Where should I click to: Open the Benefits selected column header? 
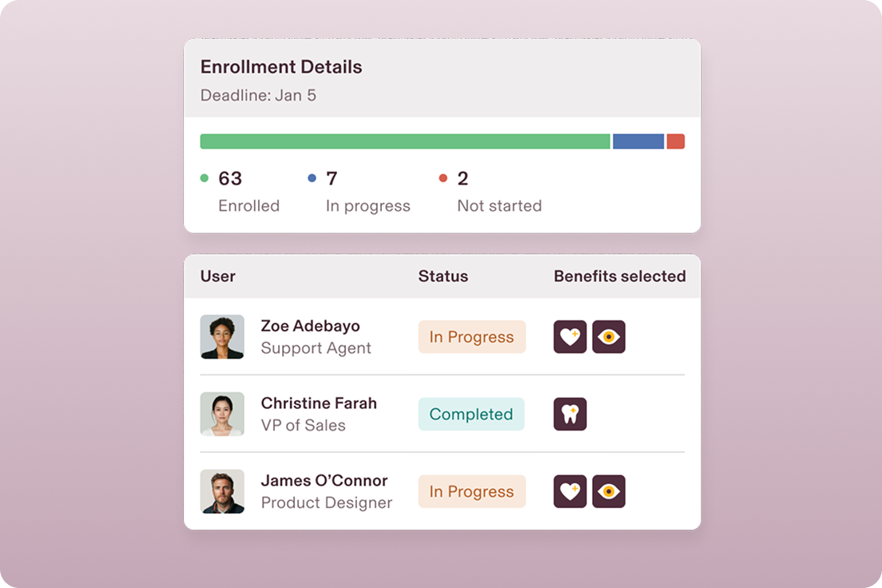click(620, 276)
